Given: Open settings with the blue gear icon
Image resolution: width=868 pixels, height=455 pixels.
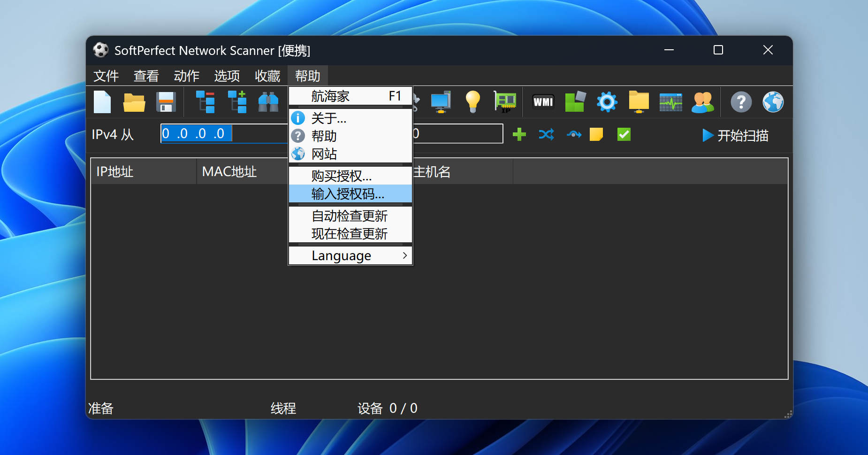Looking at the screenshot, I should click(607, 102).
